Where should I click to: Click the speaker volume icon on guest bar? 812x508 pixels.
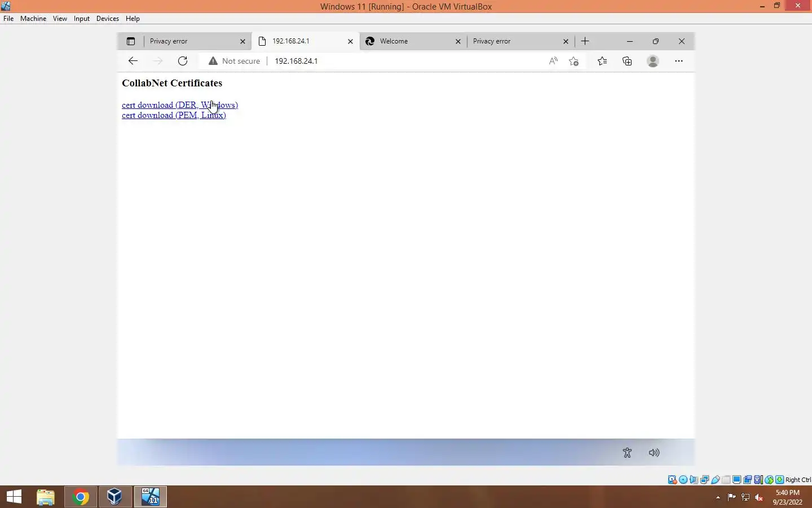[x=654, y=453]
